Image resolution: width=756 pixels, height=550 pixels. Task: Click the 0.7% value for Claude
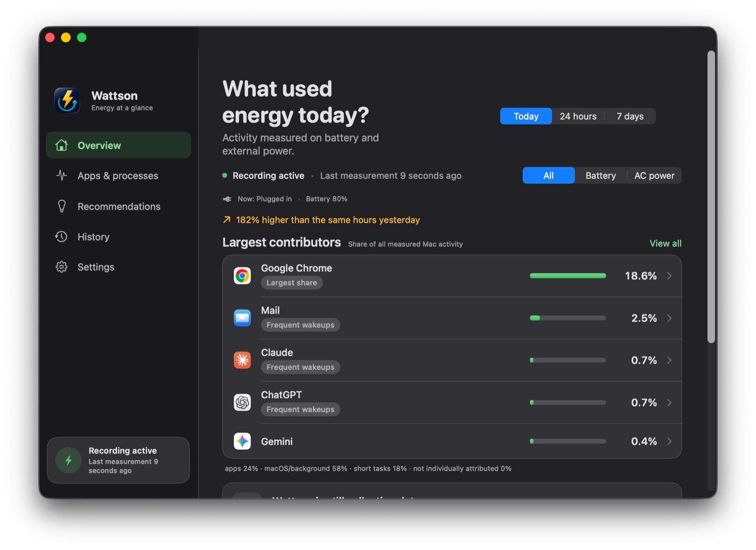(644, 360)
